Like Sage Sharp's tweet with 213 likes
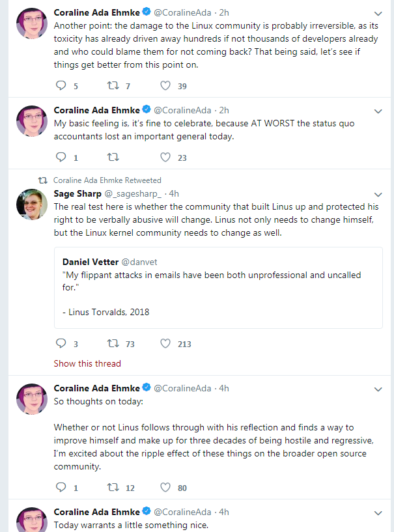The height and width of the screenshot is (532, 394). tap(165, 343)
